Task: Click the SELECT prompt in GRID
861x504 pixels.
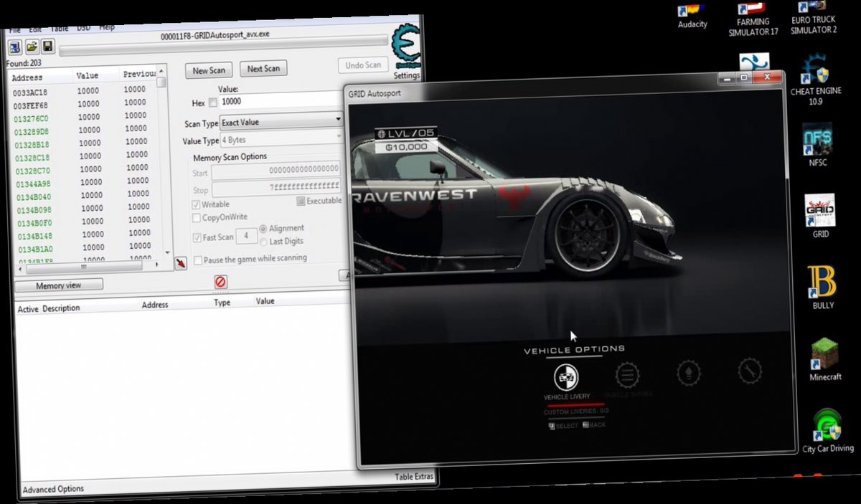Action: tap(564, 426)
